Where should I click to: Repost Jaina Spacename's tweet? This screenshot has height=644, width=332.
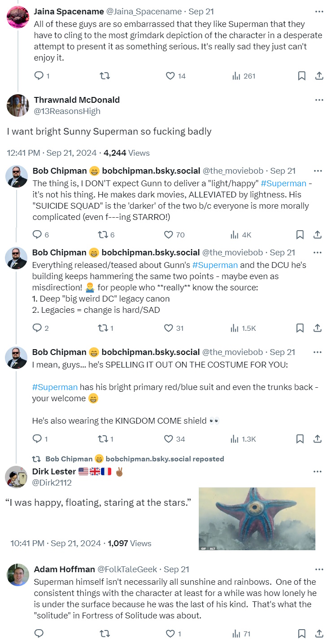coord(105,76)
